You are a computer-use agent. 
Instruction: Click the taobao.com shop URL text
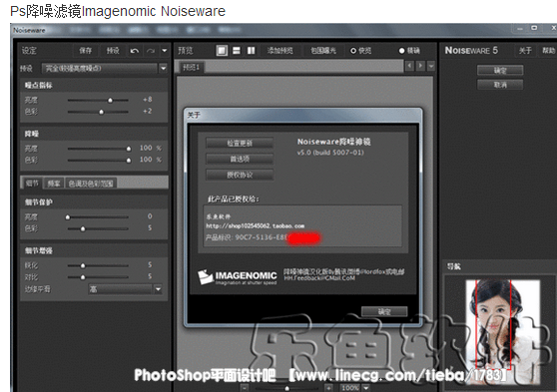click(256, 225)
